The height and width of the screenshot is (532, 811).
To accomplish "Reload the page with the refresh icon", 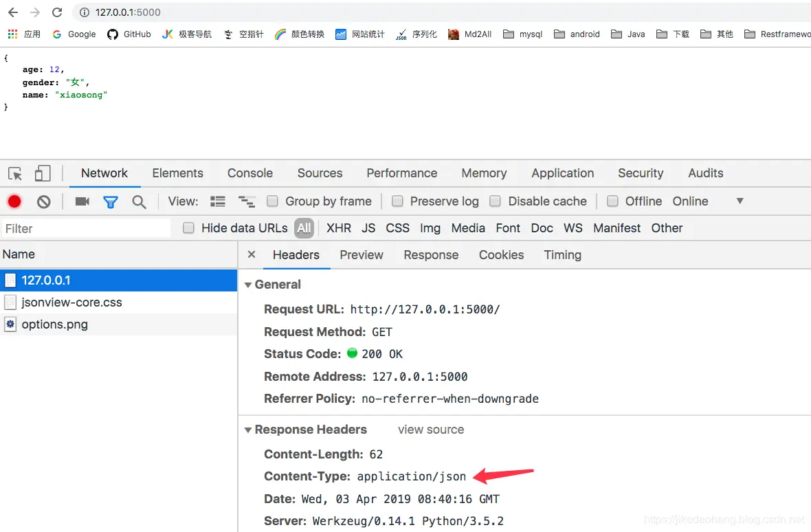I will coord(57,12).
